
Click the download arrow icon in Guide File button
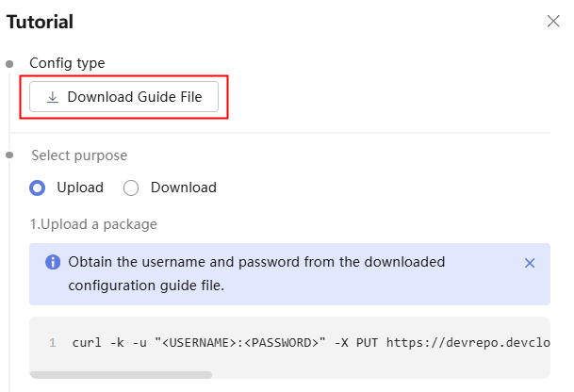pos(53,97)
